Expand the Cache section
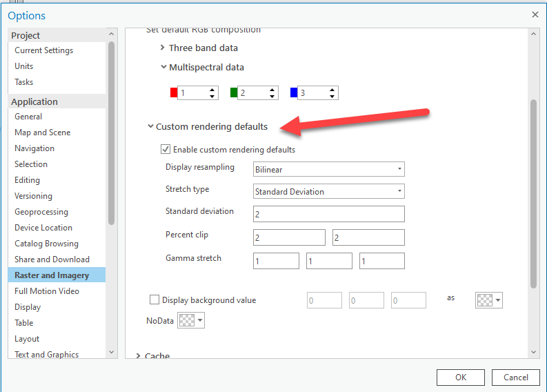The width and height of the screenshot is (547, 392). click(139, 356)
